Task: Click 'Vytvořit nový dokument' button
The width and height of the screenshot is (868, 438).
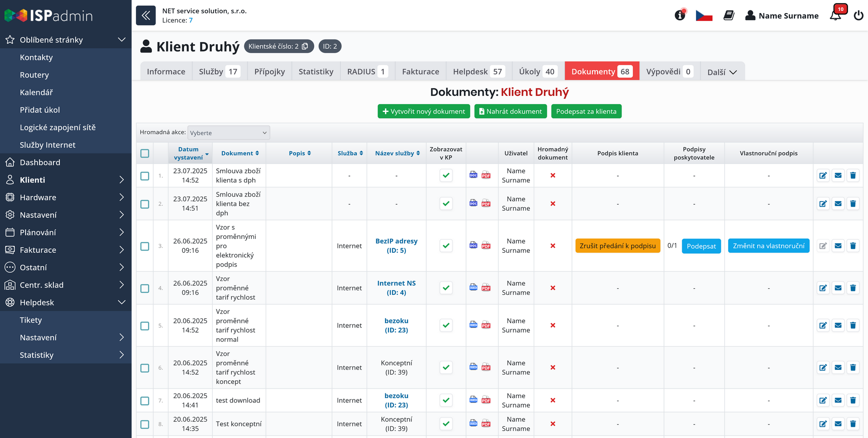Action: coord(424,111)
